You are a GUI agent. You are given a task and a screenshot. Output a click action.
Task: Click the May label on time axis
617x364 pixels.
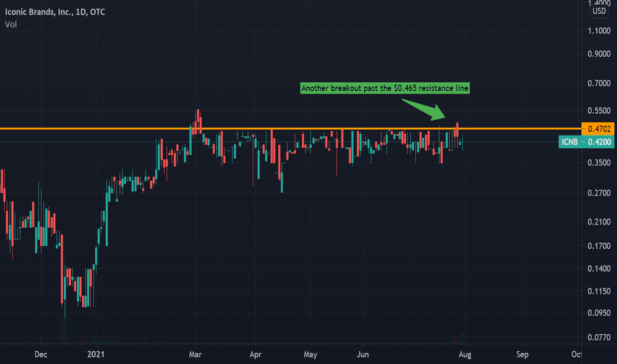point(310,355)
